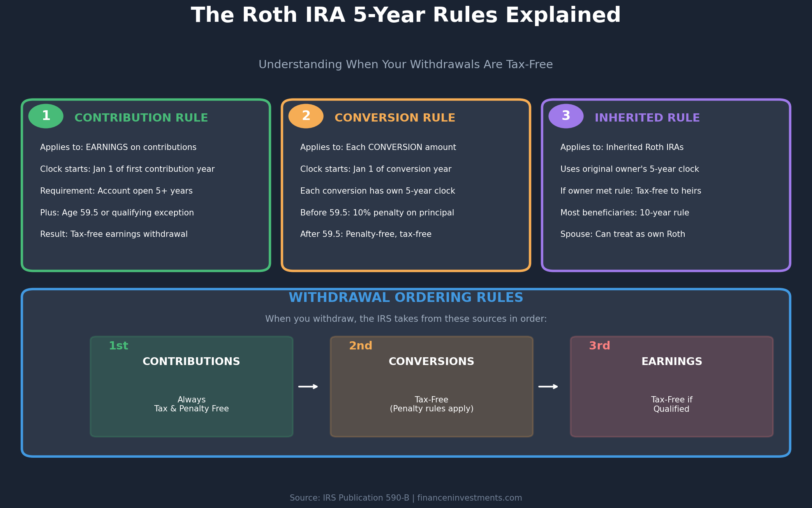Select the red '3rd' order marker

pyautogui.click(x=599, y=346)
